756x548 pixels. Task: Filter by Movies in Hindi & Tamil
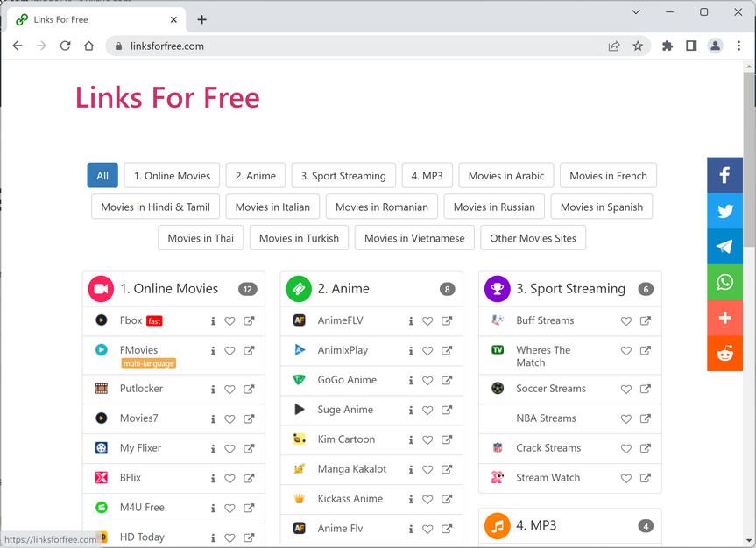(155, 207)
